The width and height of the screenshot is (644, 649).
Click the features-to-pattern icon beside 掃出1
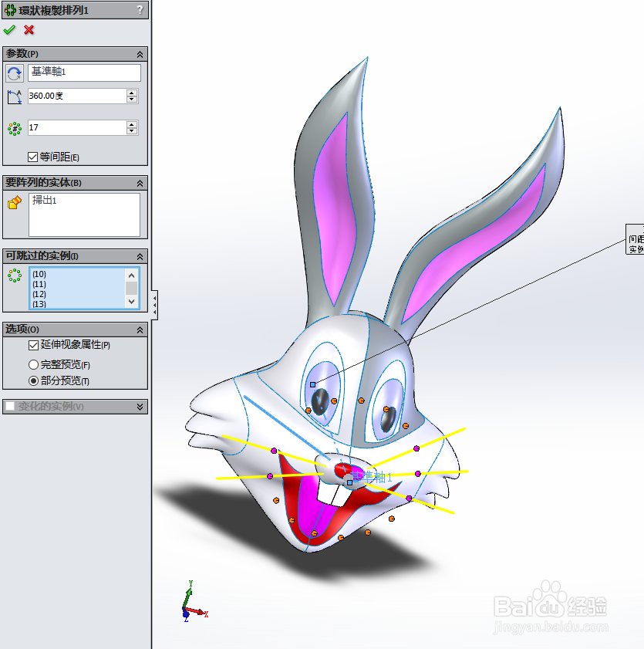15,202
